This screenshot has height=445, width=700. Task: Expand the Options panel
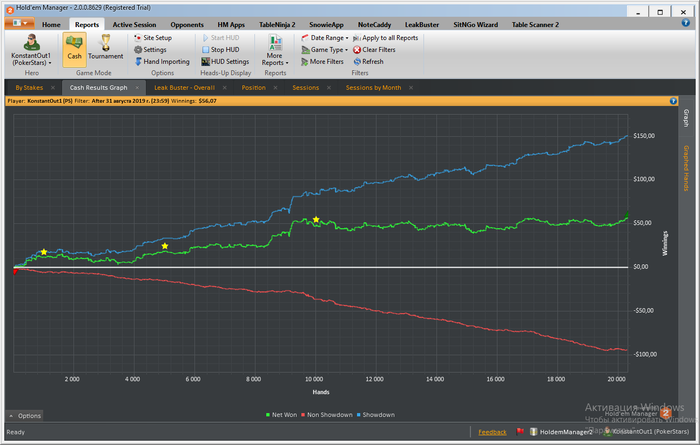coord(25,416)
